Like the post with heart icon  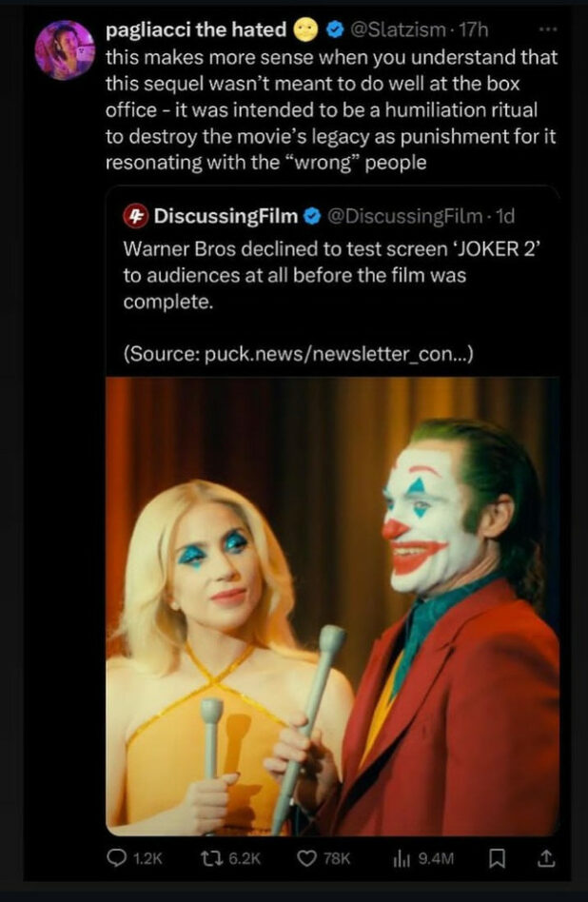[x=307, y=858]
